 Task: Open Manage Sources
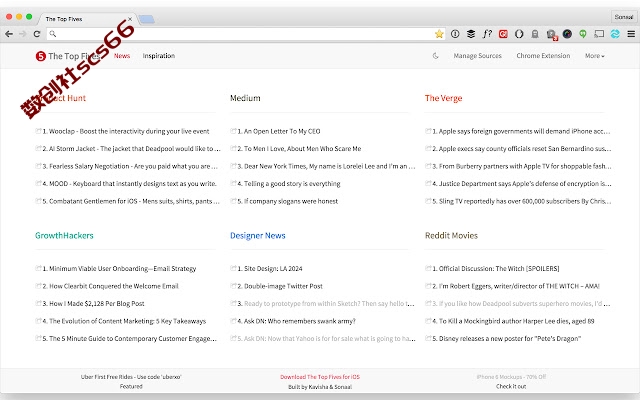(478, 56)
